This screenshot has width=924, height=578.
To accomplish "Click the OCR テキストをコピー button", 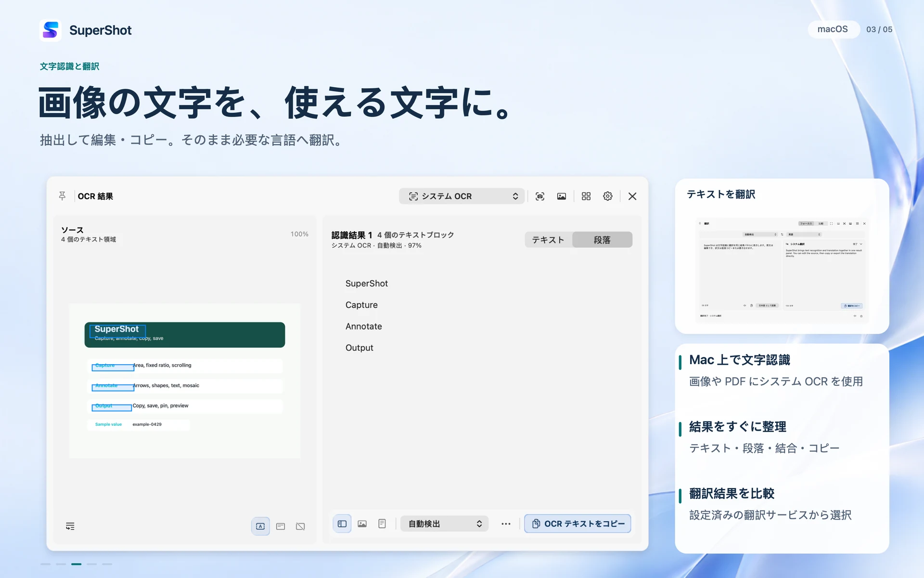I will (577, 524).
